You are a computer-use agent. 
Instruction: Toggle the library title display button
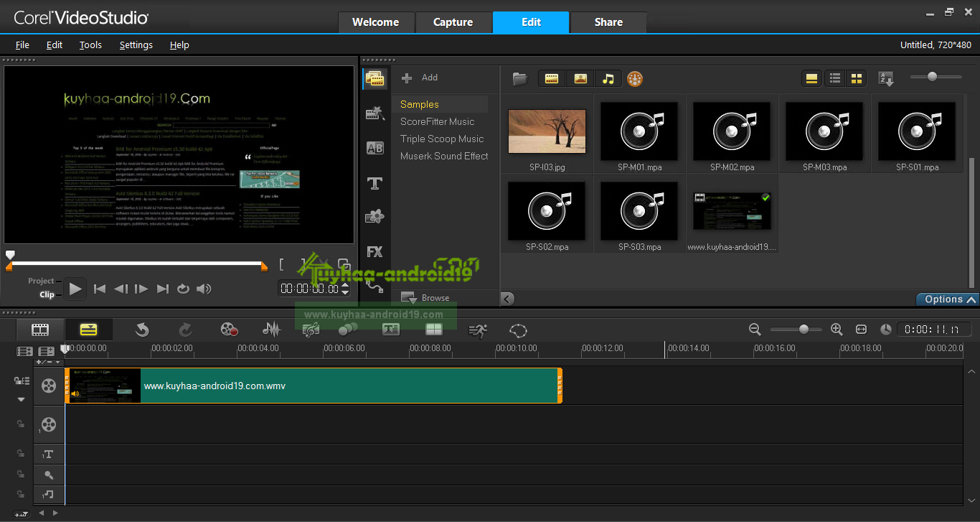click(x=811, y=78)
